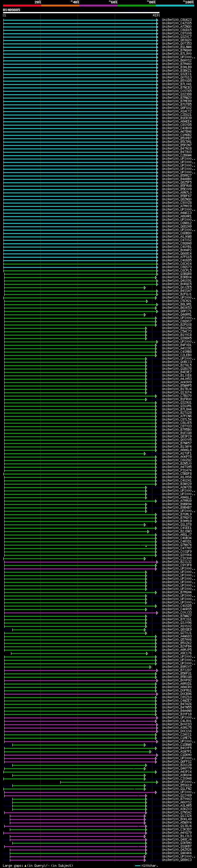Select hit label UniRef100_B4SSA7
Image resolution: width=197 pixels, height=868 pixels.
click(x=177, y=291)
